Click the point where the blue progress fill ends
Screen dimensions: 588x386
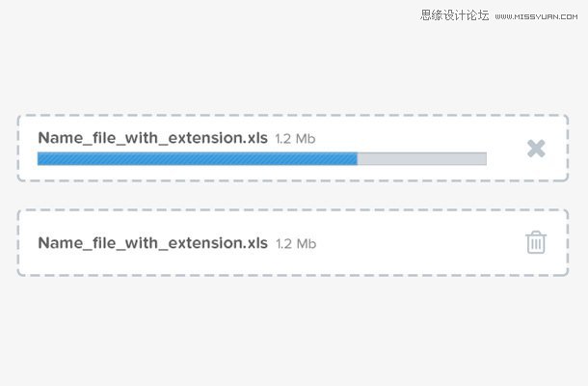(358, 158)
